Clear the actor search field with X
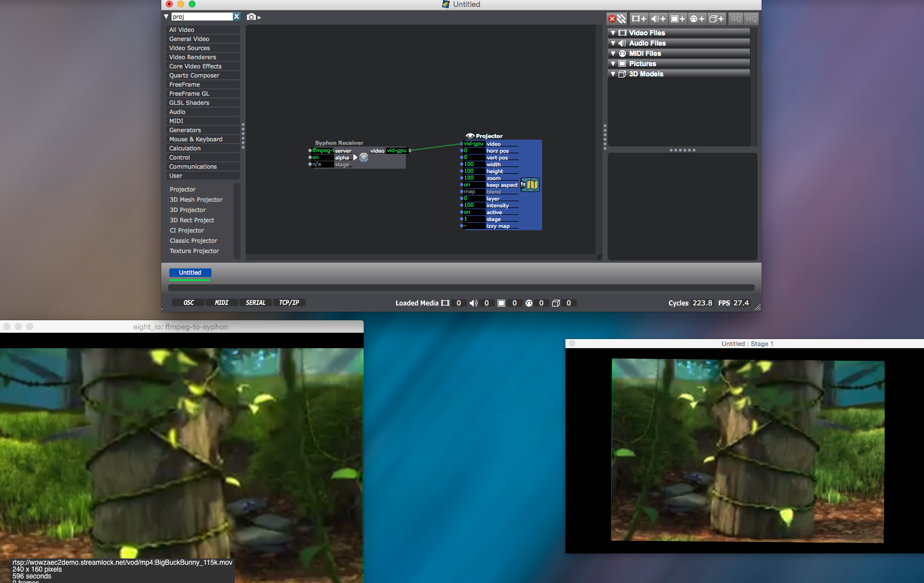This screenshot has width=924, height=583. 237,17
